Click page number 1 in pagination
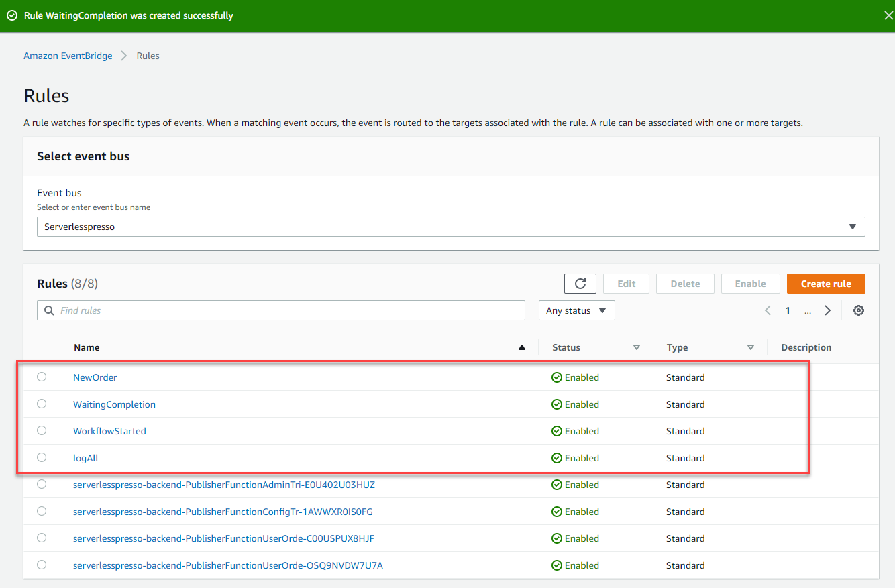 point(788,310)
